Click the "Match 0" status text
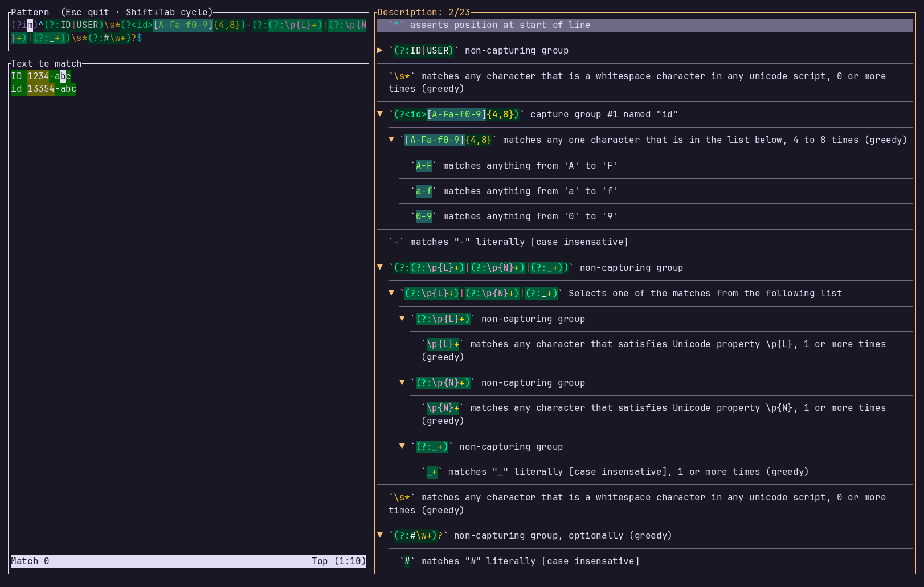 tap(30, 561)
